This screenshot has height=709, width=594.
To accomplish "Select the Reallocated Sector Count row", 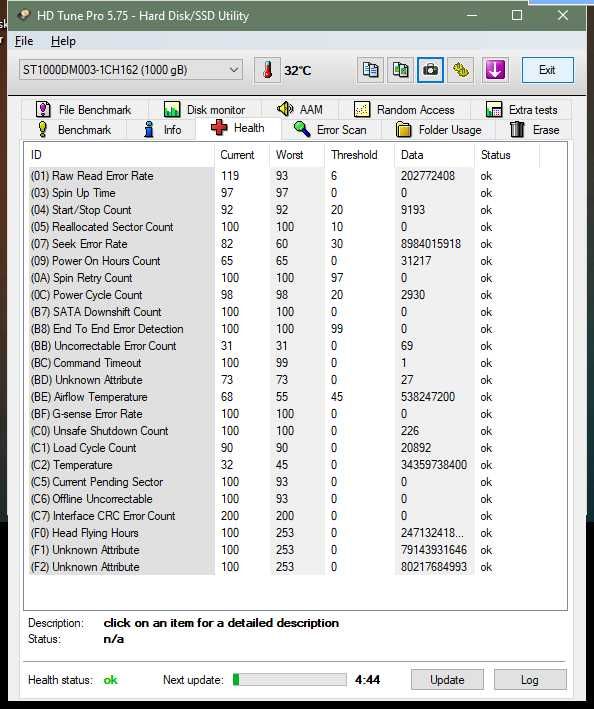I will [262, 227].
